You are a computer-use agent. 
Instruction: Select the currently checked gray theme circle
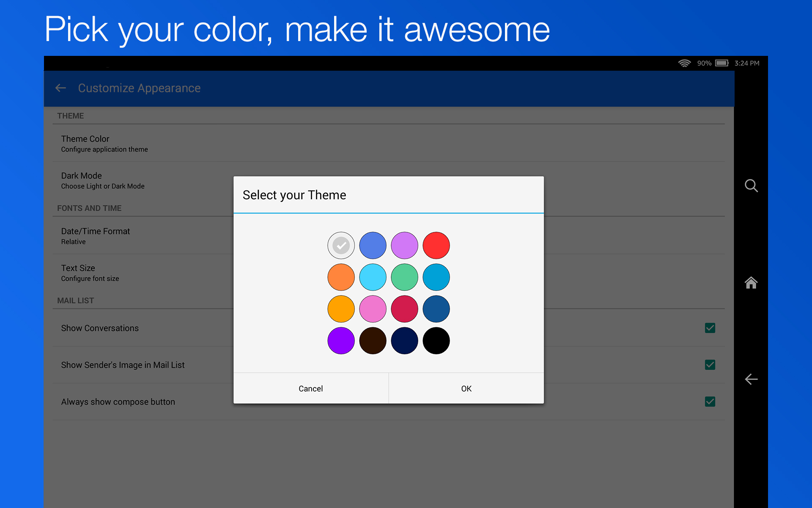click(x=341, y=245)
